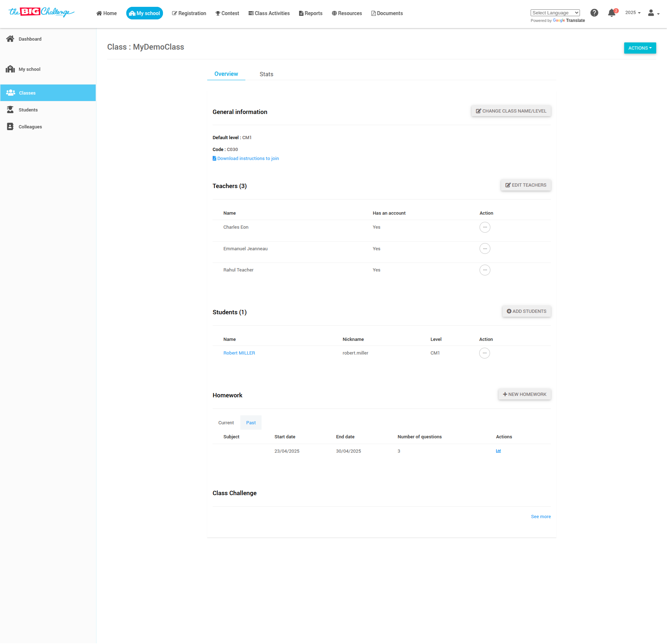Expand the 2025 year dropdown

(x=633, y=13)
